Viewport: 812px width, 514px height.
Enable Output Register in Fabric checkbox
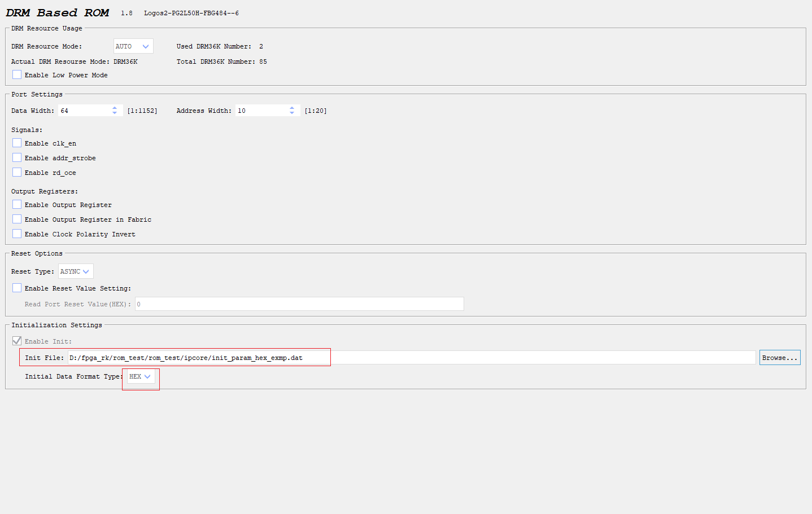click(x=16, y=218)
